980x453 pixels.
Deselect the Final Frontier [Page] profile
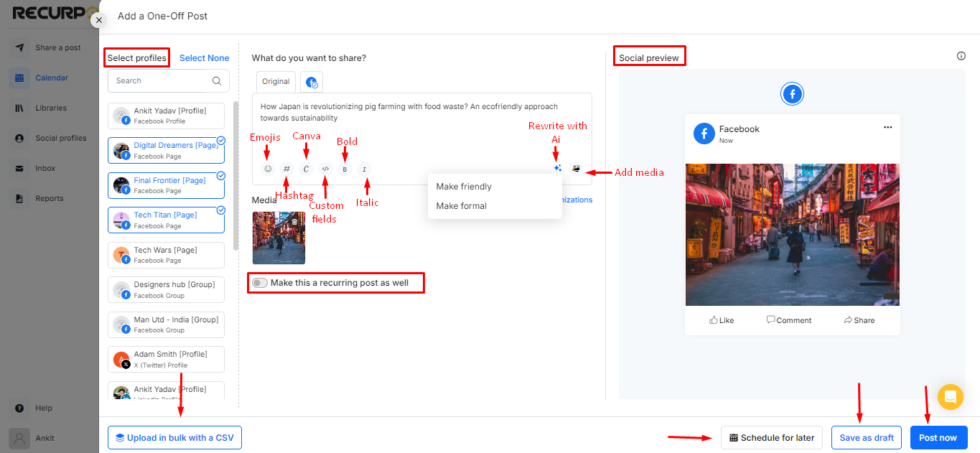[166, 185]
